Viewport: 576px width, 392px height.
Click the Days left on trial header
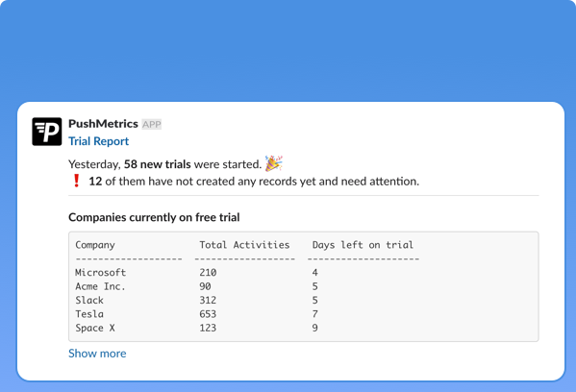(363, 245)
